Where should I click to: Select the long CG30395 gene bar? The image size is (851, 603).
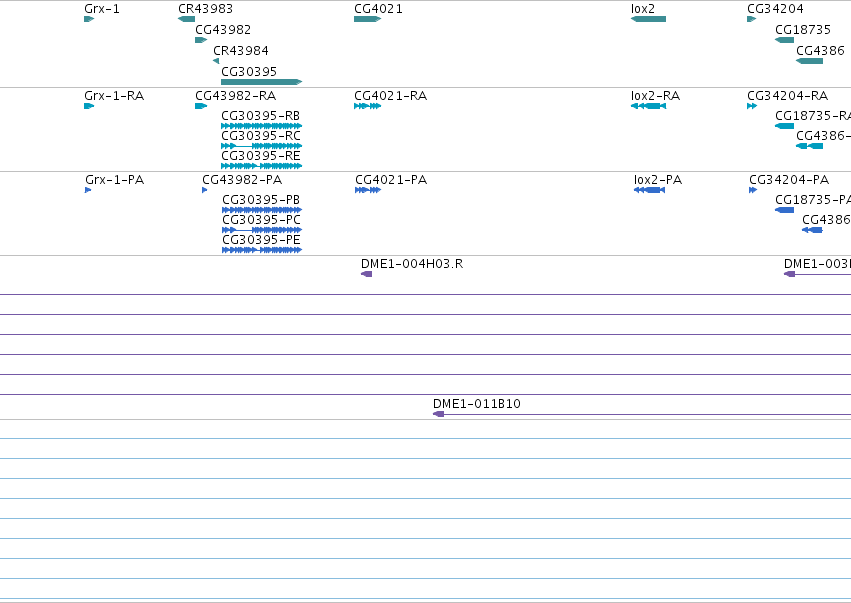(262, 82)
